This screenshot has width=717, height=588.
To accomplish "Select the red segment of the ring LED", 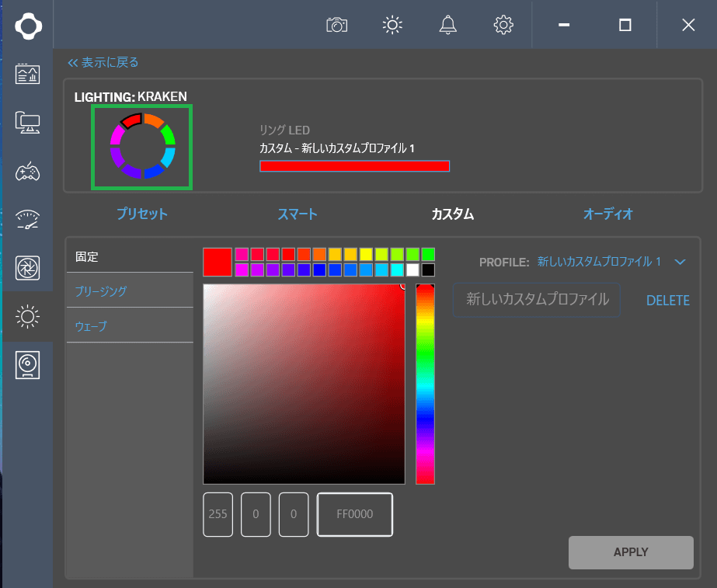I will coord(131,120).
